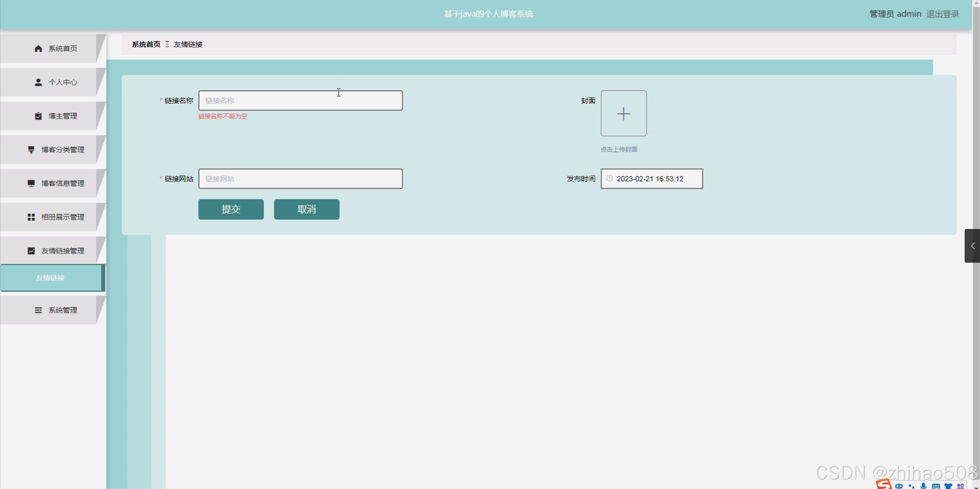Expand the side panel chevron arrow
Screen dimensions: 980x489
[x=972, y=246]
